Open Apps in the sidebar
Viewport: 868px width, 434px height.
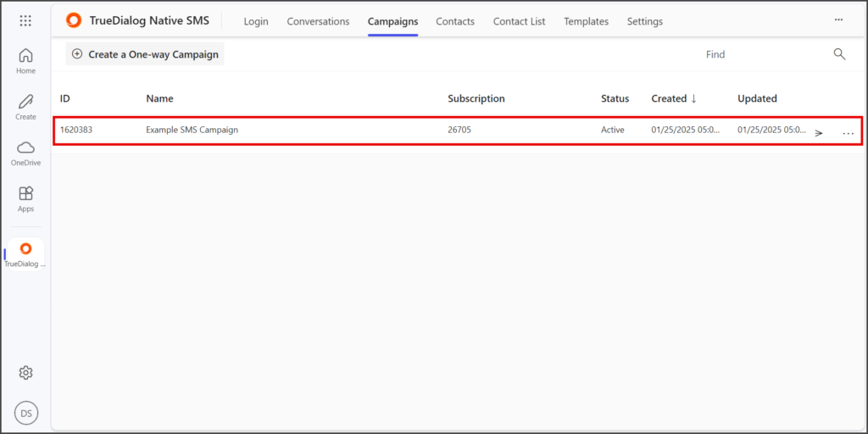click(x=25, y=198)
